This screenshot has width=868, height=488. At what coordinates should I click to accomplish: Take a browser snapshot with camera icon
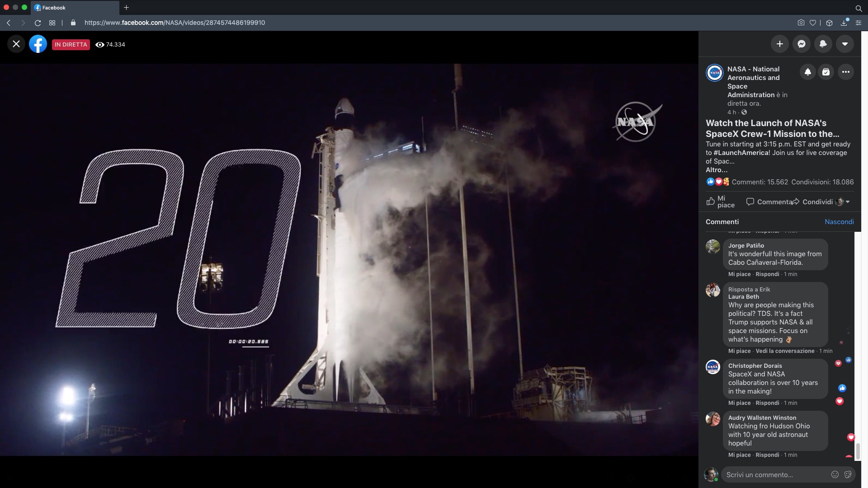(801, 23)
